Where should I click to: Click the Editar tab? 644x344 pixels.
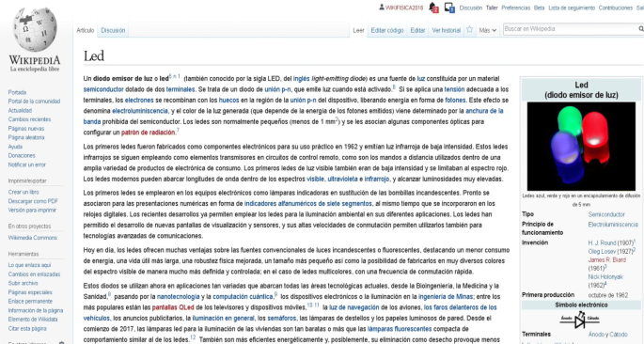(x=417, y=30)
